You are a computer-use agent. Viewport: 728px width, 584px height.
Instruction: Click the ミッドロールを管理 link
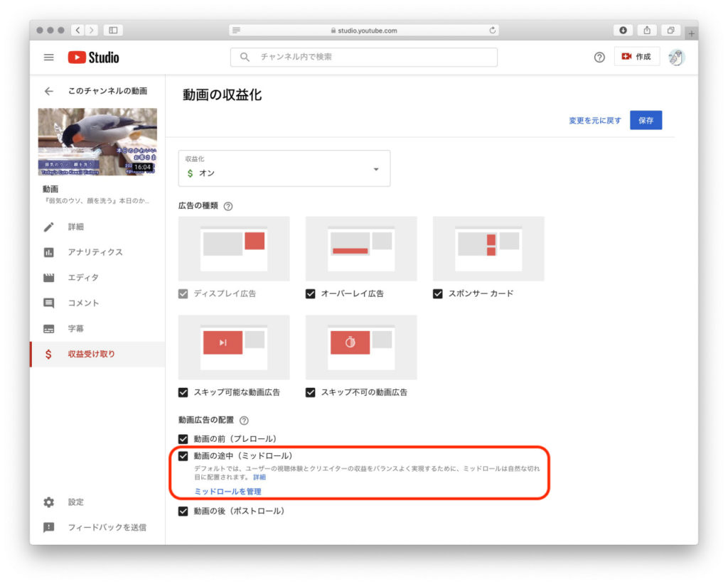[x=227, y=492]
